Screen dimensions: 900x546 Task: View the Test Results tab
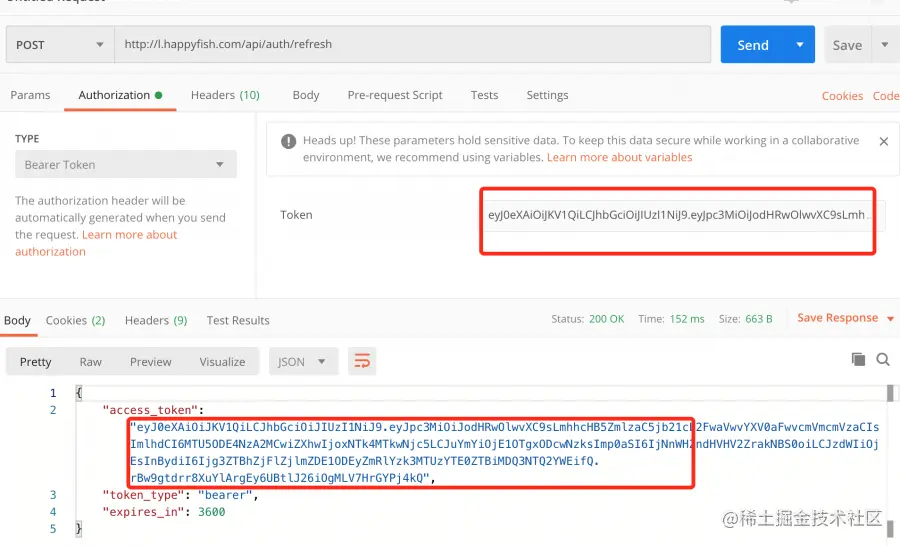pyautogui.click(x=238, y=320)
